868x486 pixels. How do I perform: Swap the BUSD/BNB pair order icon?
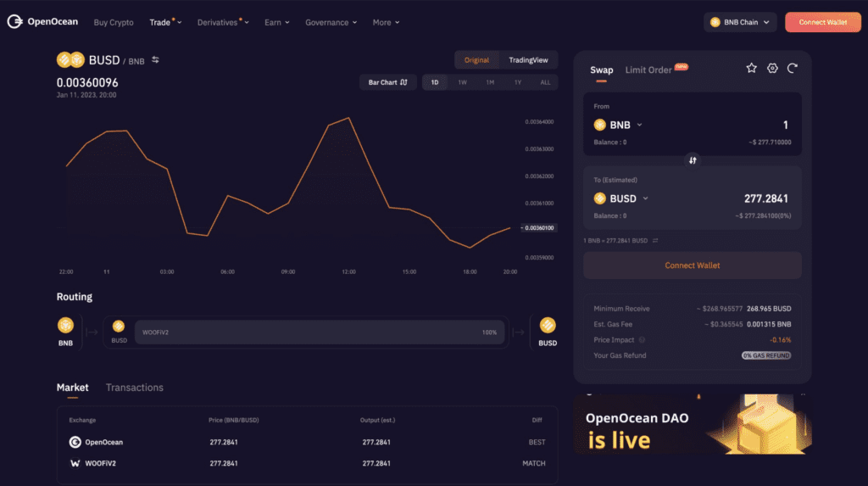tap(156, 60)
